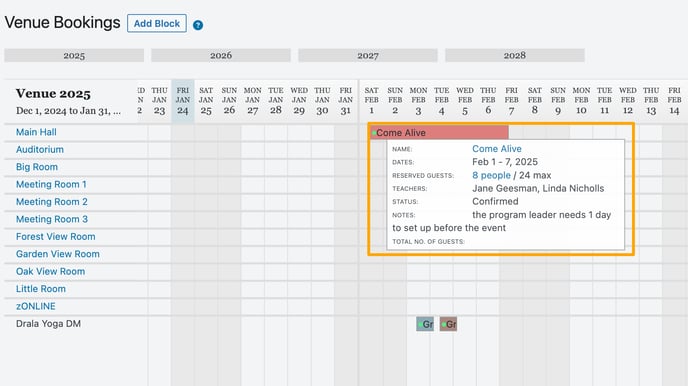Select the Fri Jan 24 column header

[183, 101]
